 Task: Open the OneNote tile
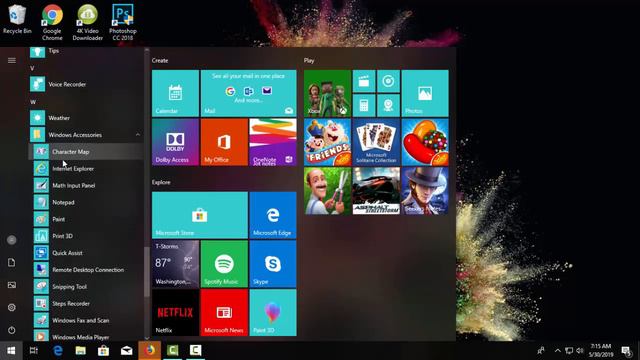coord(273,142)
